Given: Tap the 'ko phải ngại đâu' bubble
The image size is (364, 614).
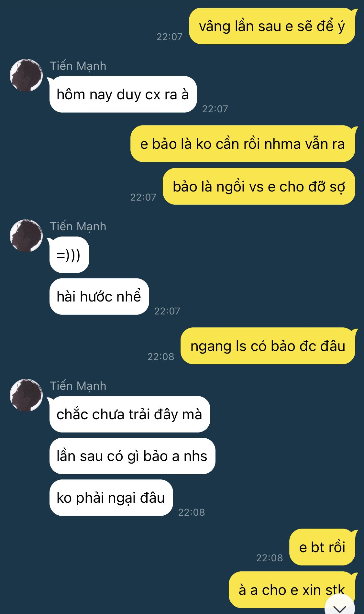Looking at the screenshot, I should tap(111, 498).
